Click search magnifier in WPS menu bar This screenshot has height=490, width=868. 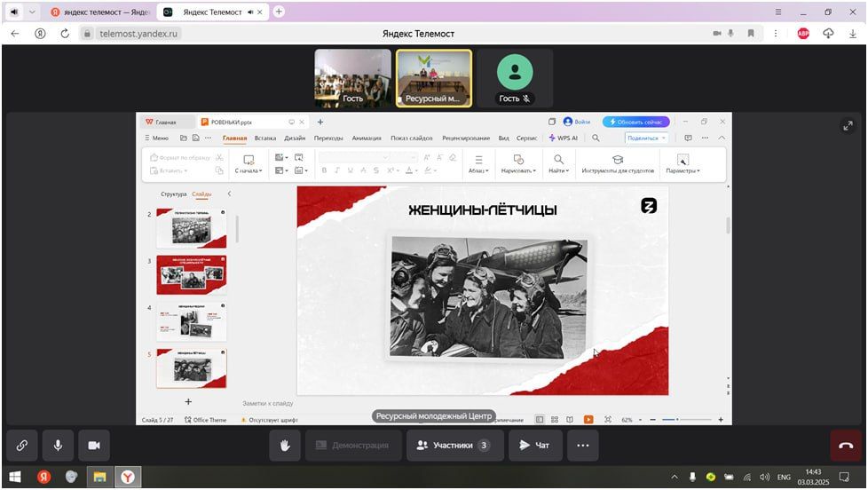[x=596, y=138]
